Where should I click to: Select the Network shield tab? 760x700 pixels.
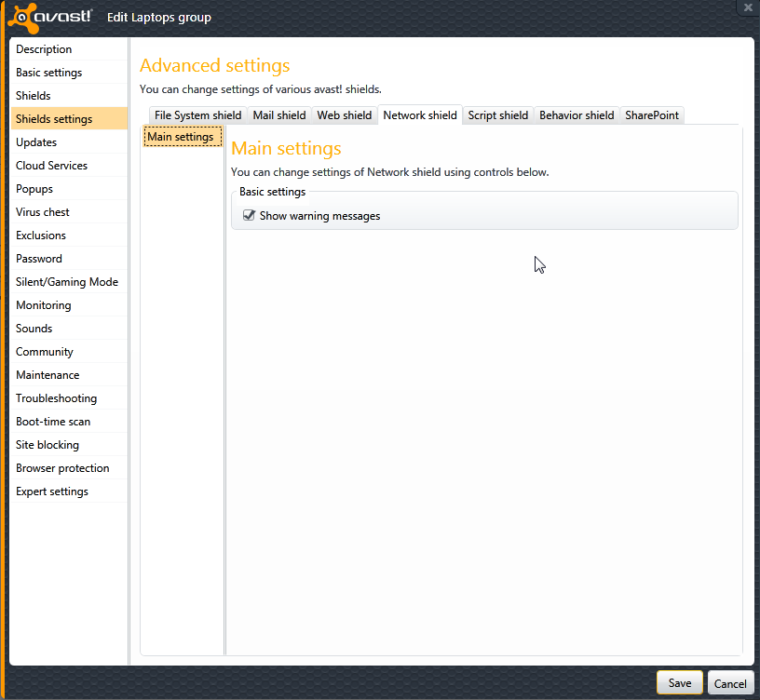[x=420, y=115]
